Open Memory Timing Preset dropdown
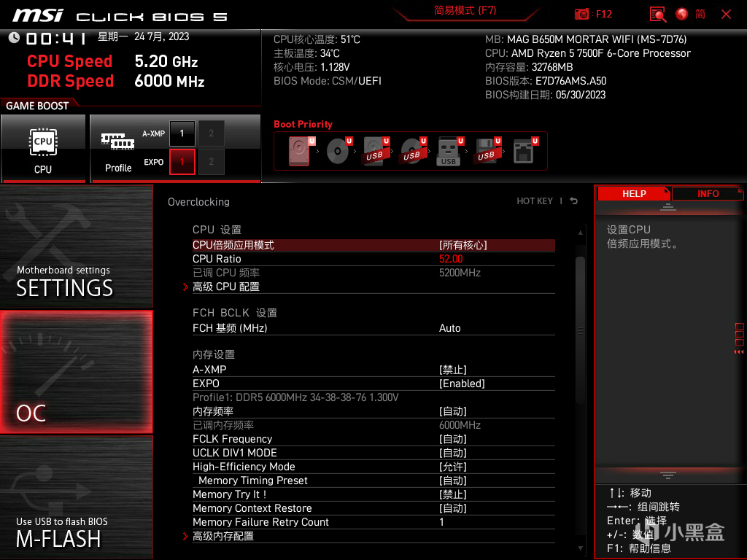Image resolution: width=747 pixels, height=560 pixels. (453, 481)
